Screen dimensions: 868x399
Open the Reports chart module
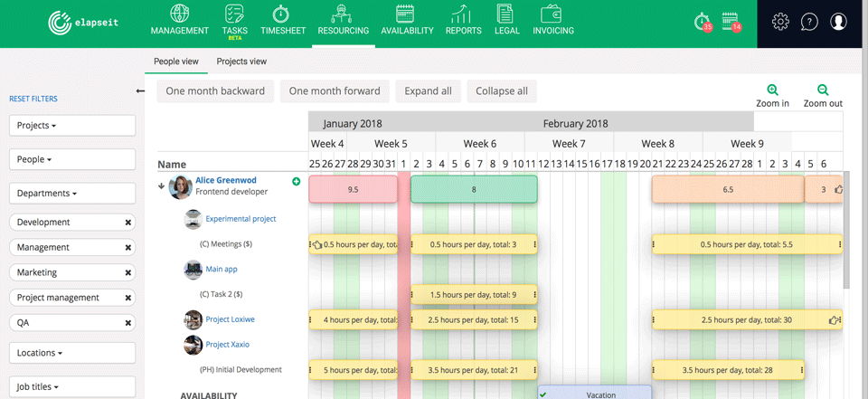[461, 20]
